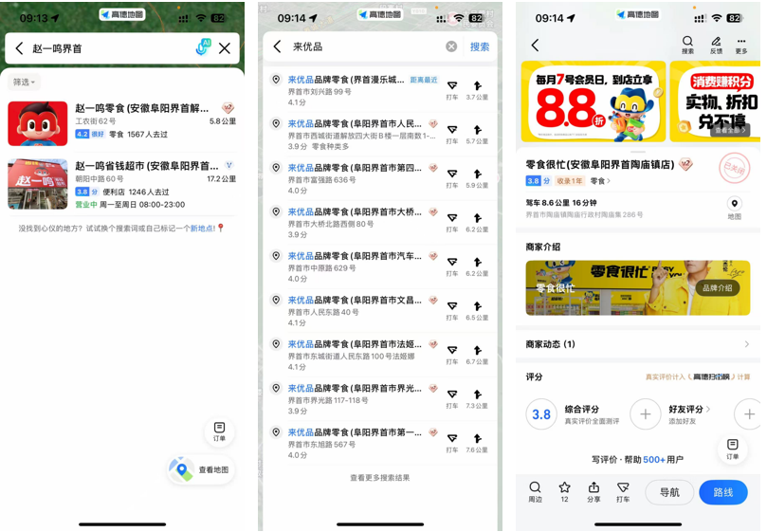Expand 商家动态 (1) row
The image size is (767, 532).
pyautogui.click(x=638, y=344)
